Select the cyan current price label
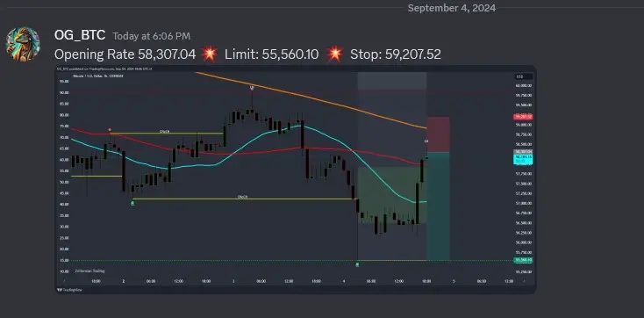This screenshot has height=318, width=644. click(523, 159)
